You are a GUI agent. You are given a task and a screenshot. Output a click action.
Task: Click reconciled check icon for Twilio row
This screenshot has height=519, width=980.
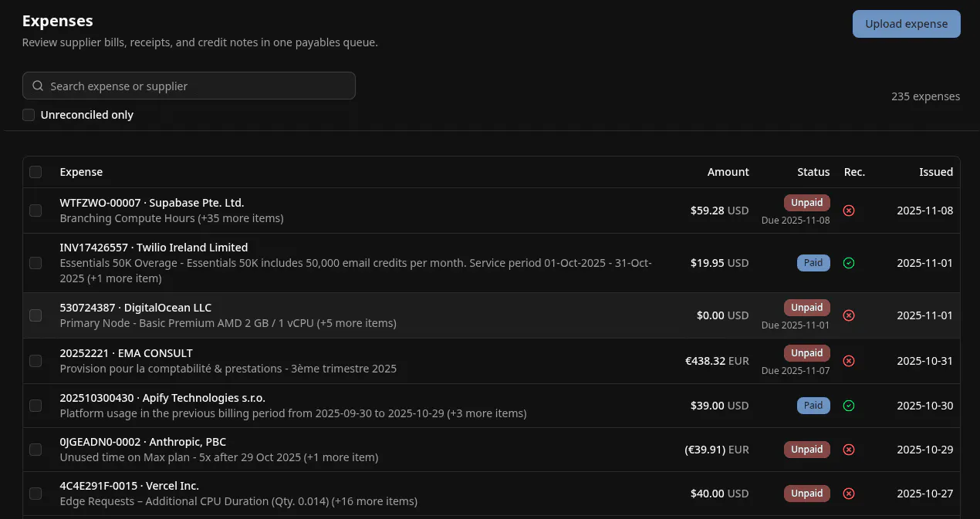[849, 263]
